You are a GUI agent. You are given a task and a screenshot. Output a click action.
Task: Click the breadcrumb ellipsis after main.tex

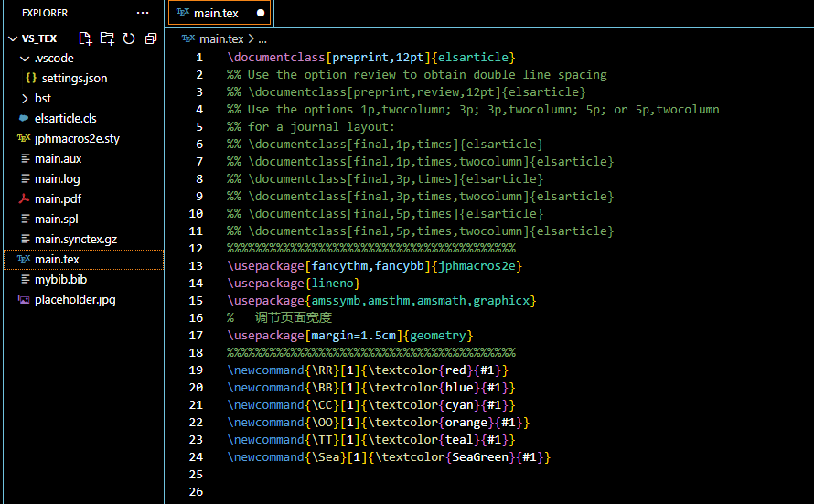point(262,38)
